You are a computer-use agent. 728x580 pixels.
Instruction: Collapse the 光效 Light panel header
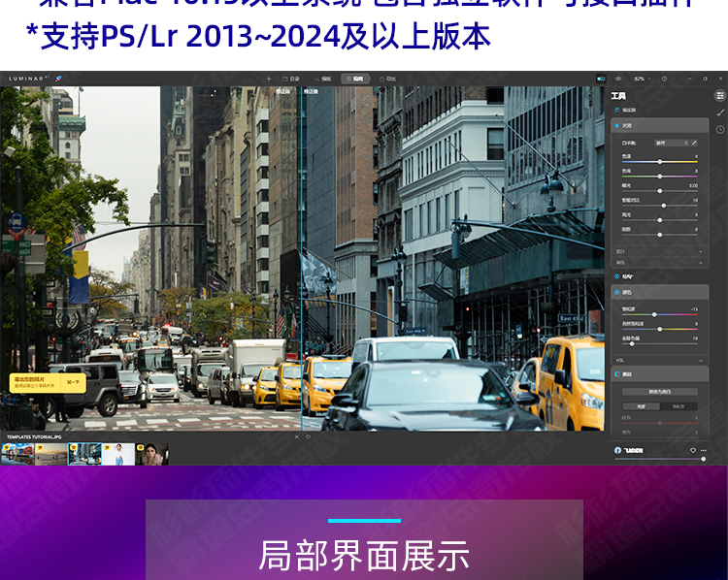coord(660,125)
